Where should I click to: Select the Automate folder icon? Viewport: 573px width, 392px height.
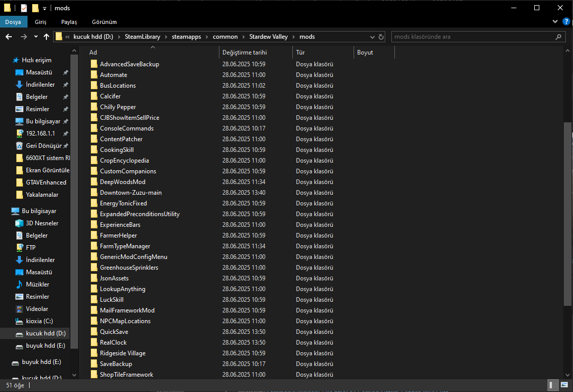click(94, 75)
